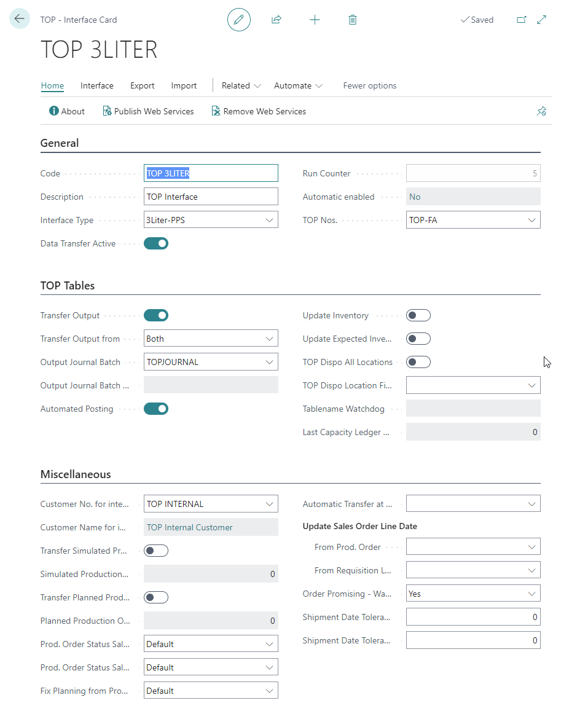Open card in new window icon
588x711 pixels.
(x=521, y=20)
